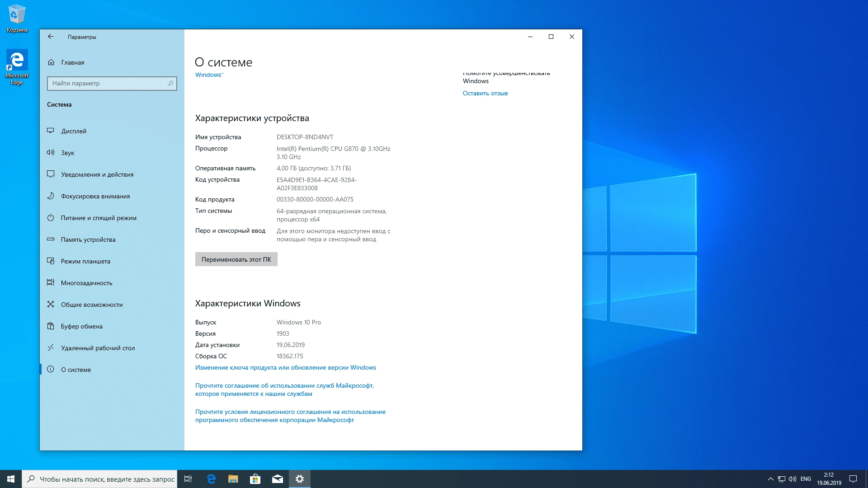Open the Microsoft services agreement link
868x488 pixels.
[x=285, y=389]
